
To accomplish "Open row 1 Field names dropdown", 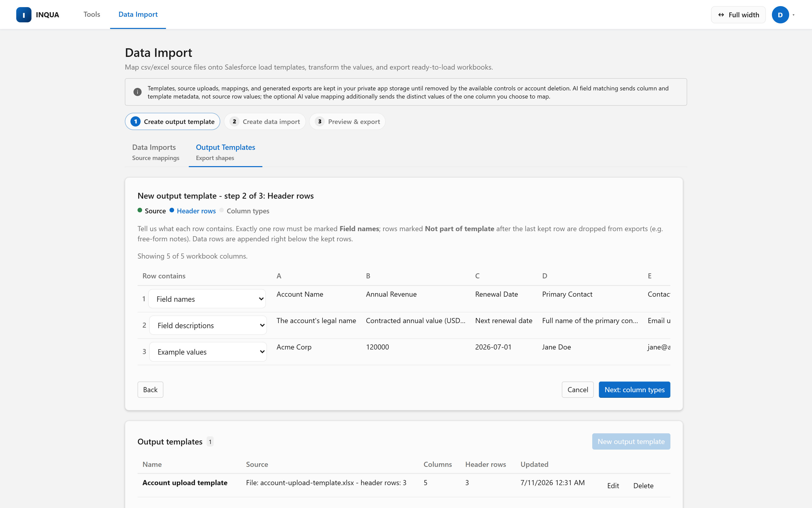I will point(207,299).
